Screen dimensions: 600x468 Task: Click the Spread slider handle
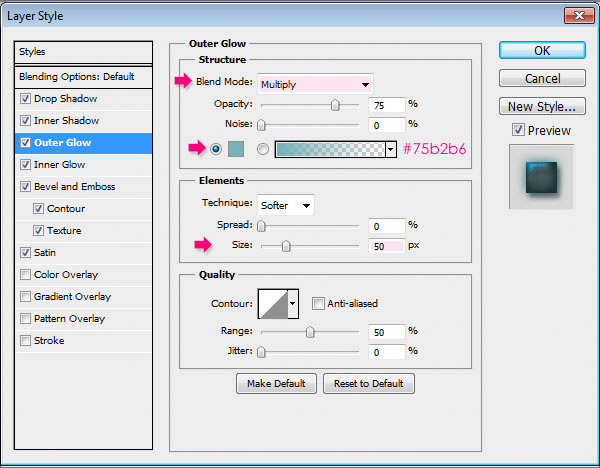261,226
